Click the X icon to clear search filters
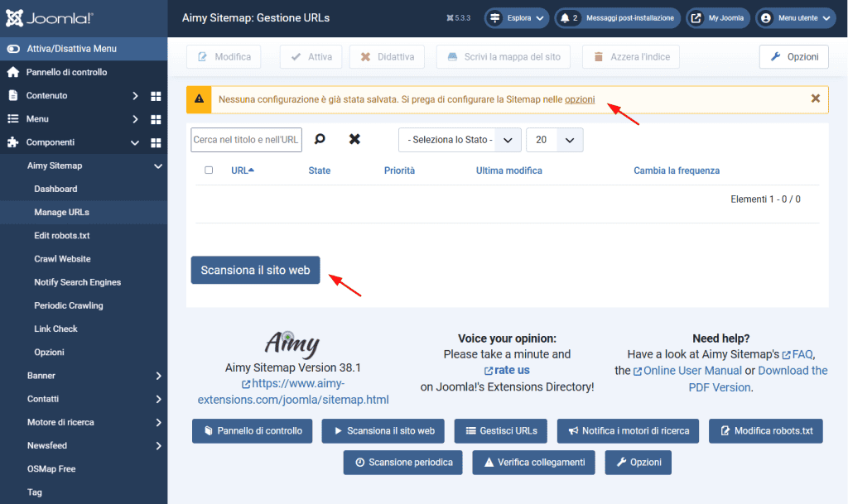848x504 pixels. [x=354, y=139]
